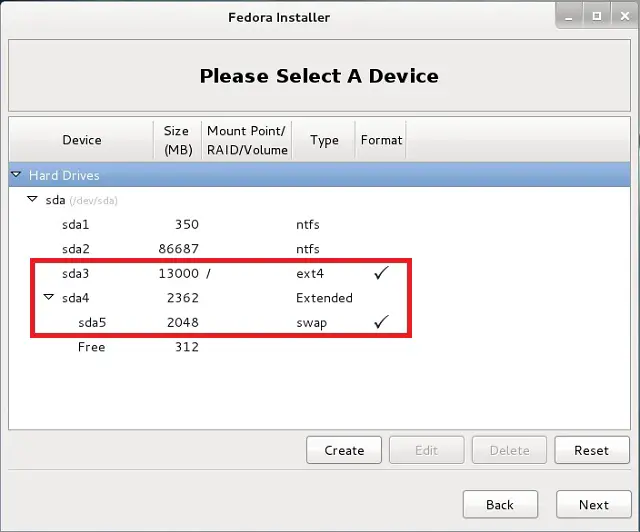Viewport: 640px width, 532px height.
Task: Collapse the Hard Drives group
Action: click(x=16, y=175)
